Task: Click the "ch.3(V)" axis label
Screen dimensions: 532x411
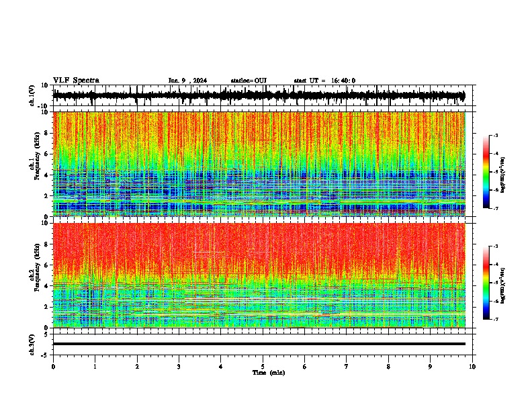Action: (x=32, y=345)
